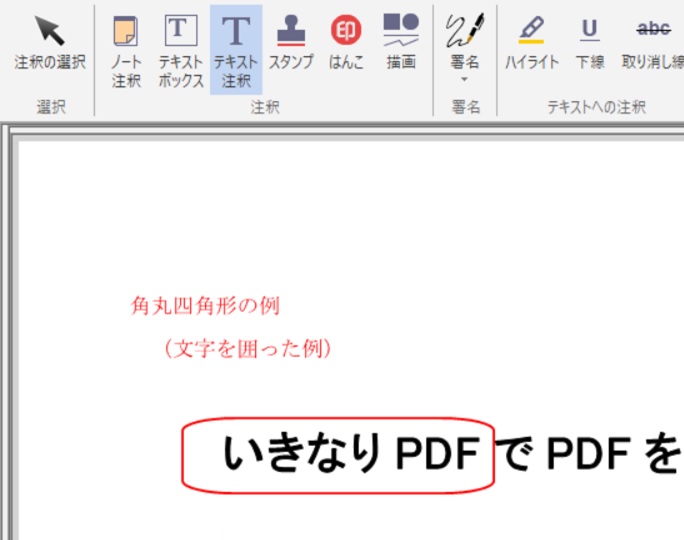This screenshot has width=684, height=540.
Task: Click the text いきなり PDF in the document
Action: 352,454
